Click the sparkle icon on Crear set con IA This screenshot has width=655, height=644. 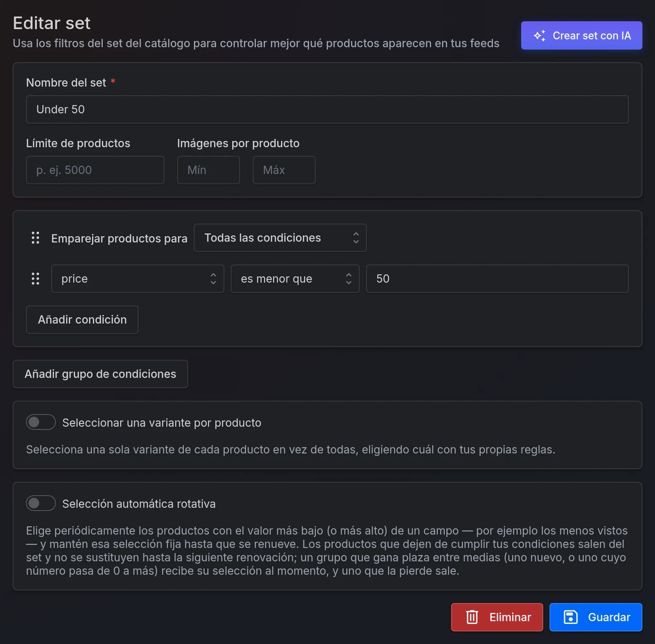point(539,36)
